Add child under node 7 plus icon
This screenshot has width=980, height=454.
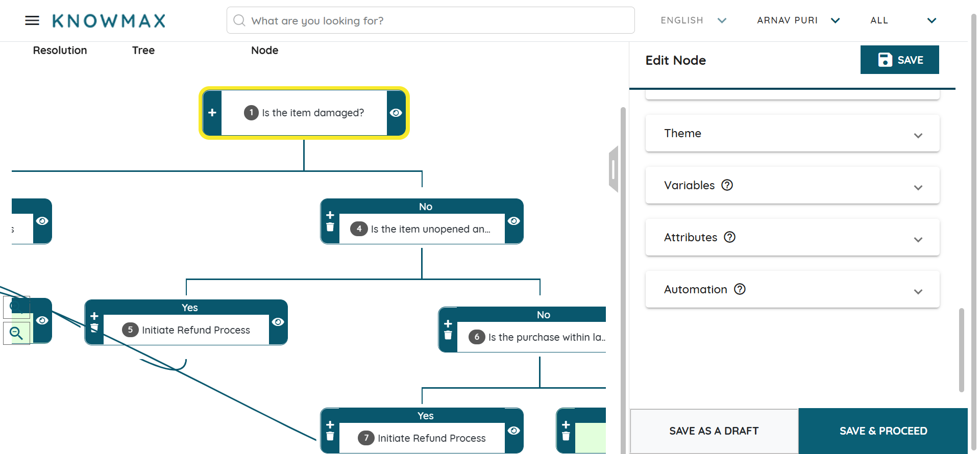point(330,425)
